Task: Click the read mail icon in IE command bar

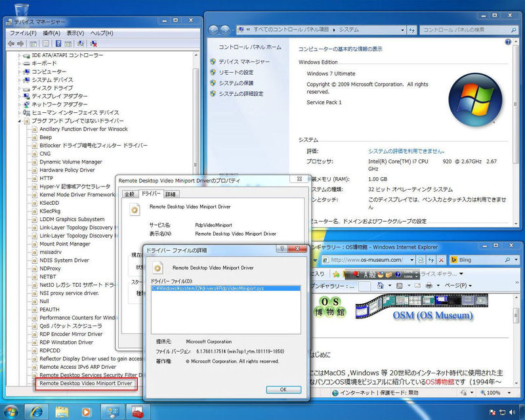Action: pyautogui.click(x=417, y=285)
